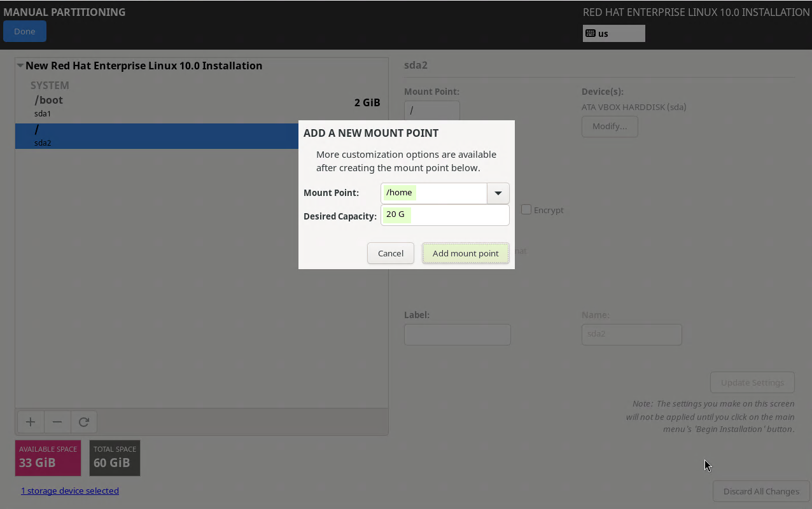The height and width of the screenshot is (509, 812).
Task: Click the '2 GiB' size of /boot
Action: [x=367, y=102]
